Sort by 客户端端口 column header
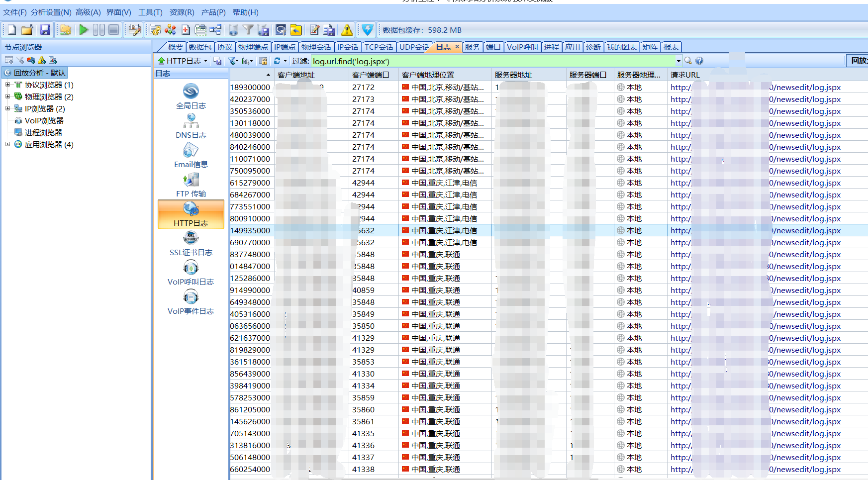 click(x=374, y=75)
